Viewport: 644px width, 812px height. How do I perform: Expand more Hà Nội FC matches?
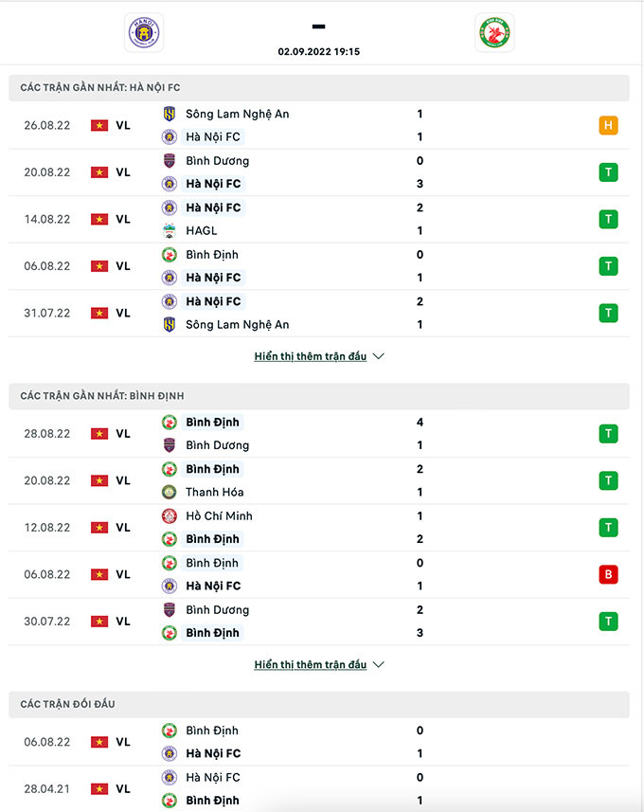click(x=319, y=356)
